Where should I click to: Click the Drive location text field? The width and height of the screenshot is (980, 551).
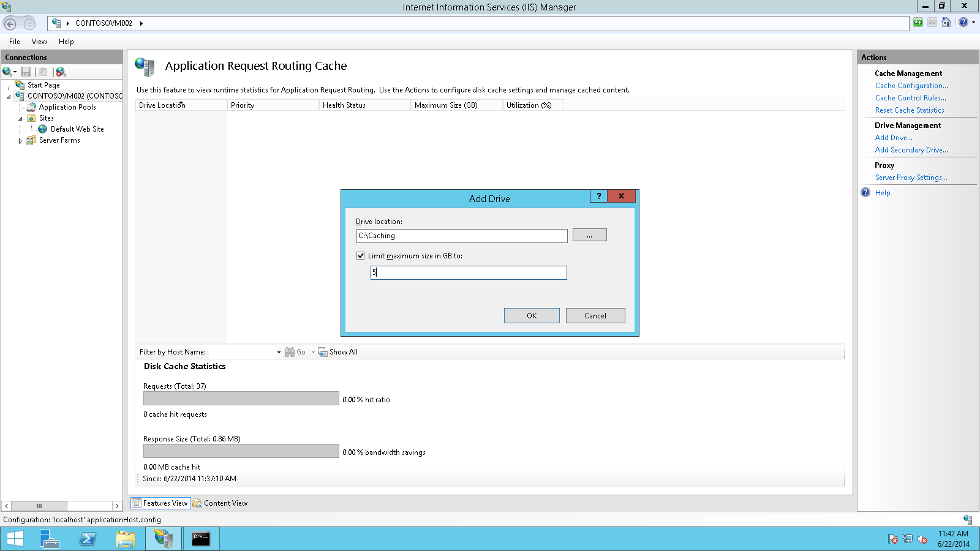coord(462,236)
